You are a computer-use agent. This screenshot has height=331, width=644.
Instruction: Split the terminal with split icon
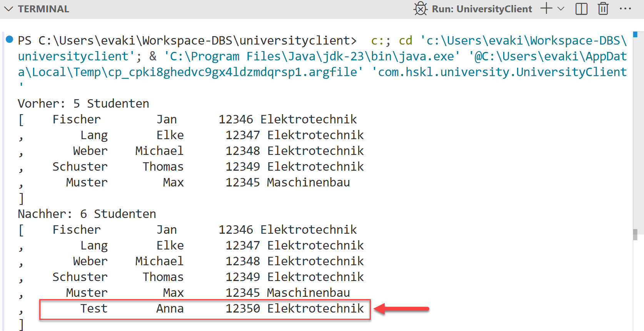pyautogui.click(x=581, y=9)
